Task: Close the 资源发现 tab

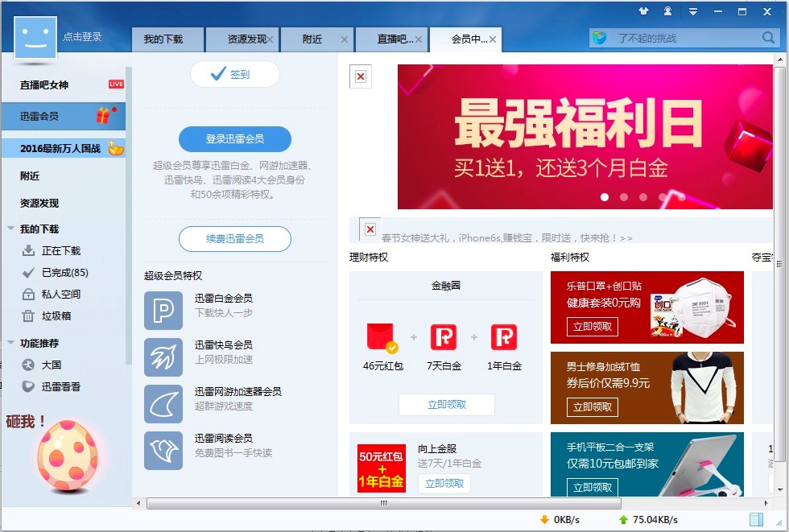Action: click(x=271, y=39)
